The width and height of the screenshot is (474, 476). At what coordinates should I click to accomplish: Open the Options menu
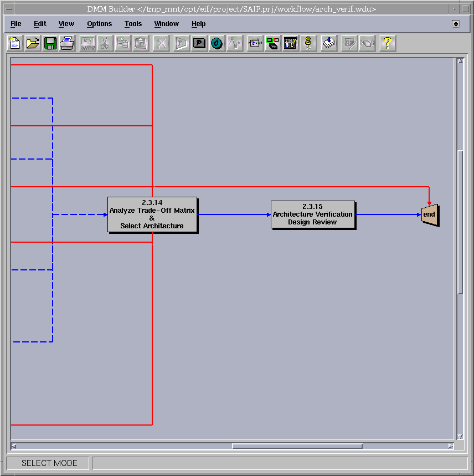99,24
